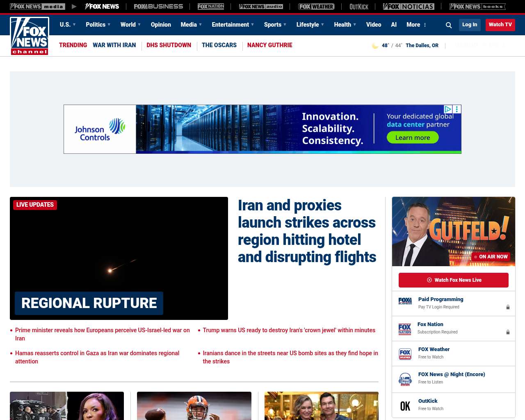525x420 pixels.
Task: Open the Gutfeld! on-air thumbnail
Action: pyautogui.click(x=454, y=231)
